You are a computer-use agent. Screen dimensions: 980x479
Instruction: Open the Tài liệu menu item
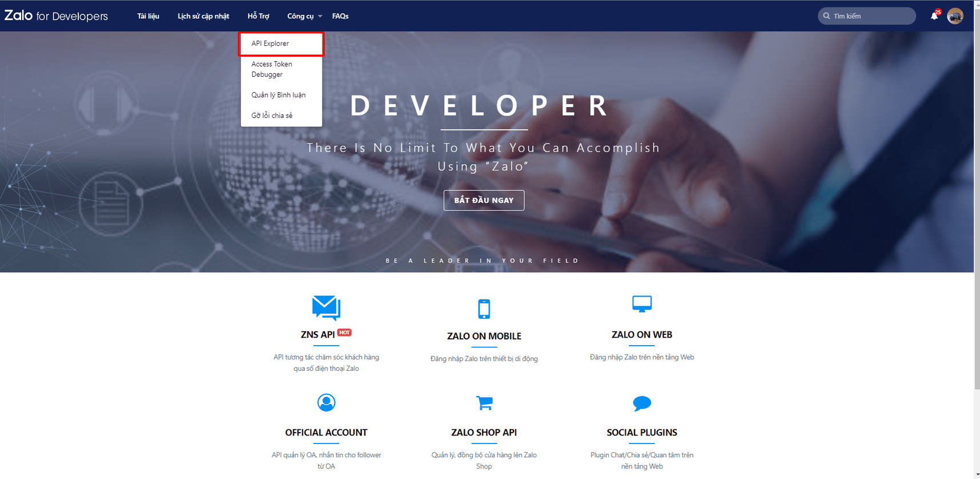click(x=148, y=16)
